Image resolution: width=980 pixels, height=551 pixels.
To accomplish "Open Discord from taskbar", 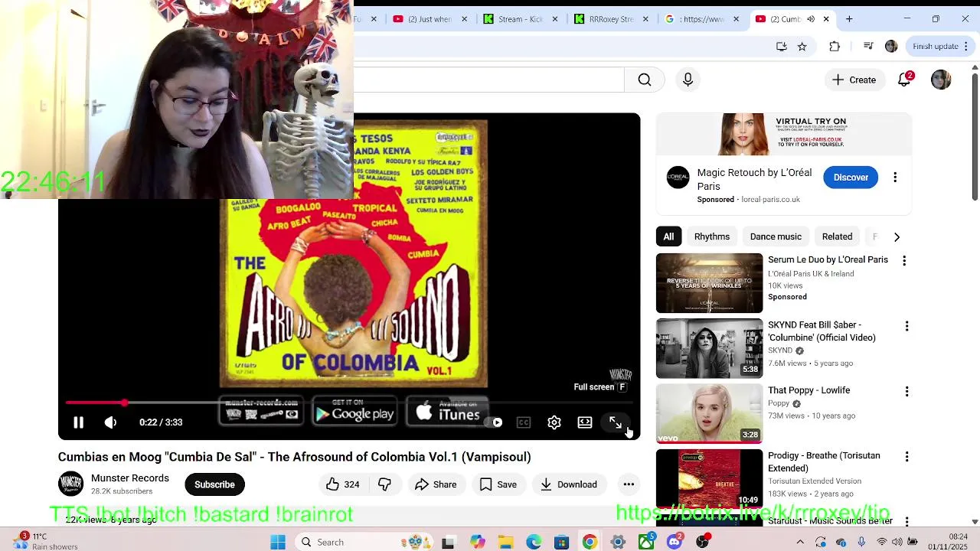I will click(x=675, y=543).
